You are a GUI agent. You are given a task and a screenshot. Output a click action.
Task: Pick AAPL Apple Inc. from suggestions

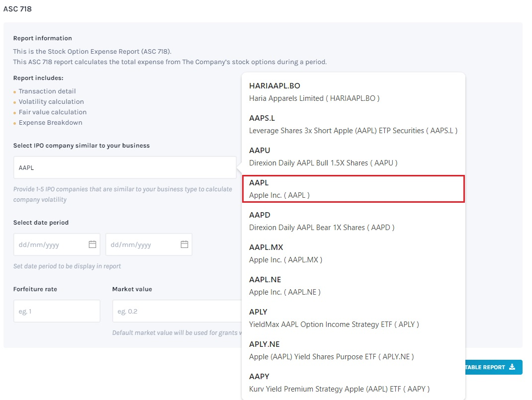(x=353, y=189)
